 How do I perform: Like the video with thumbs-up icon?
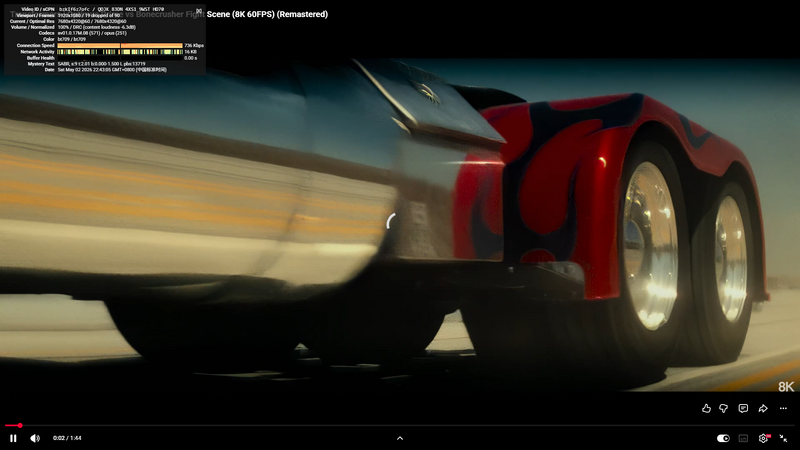coord(706,408)
